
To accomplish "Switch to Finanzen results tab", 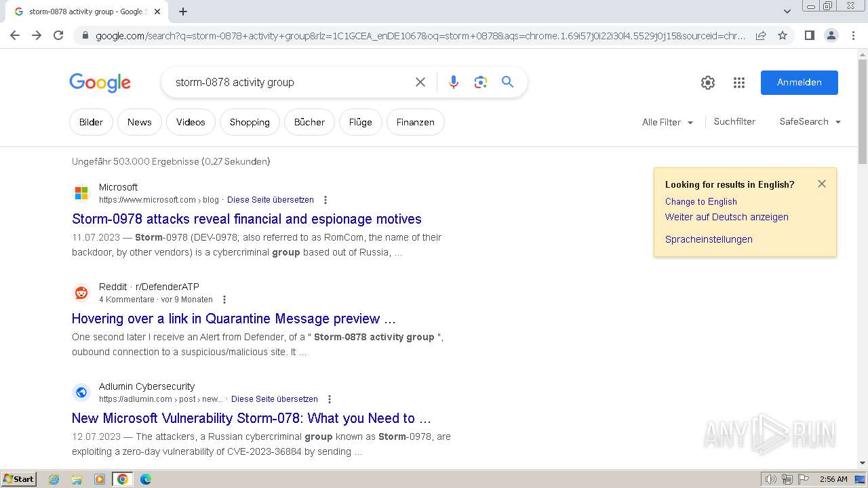I will point(415,122).
